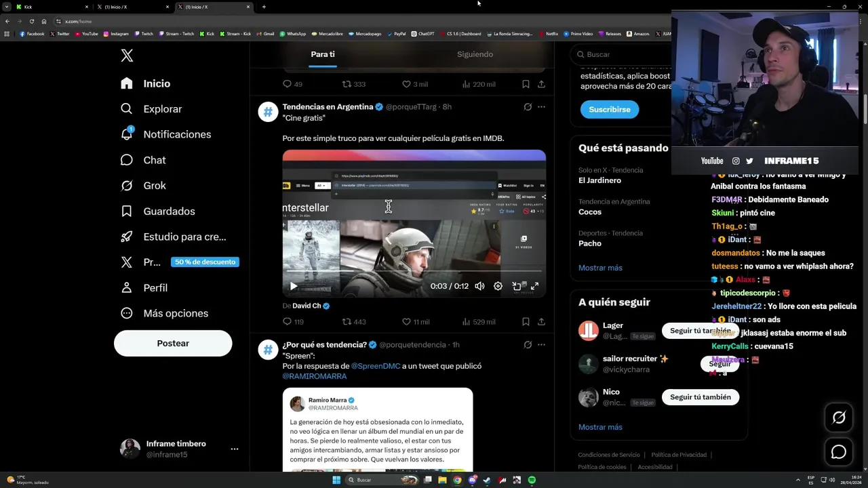868x488 pixels.
Task: Switch to Kick browser tab
Action: pyautogui.click(x=52, y=7)
